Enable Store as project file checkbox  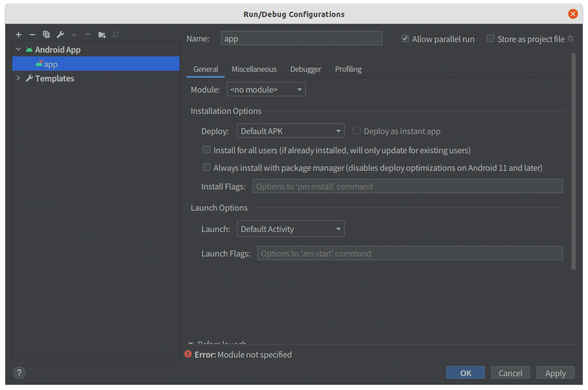(x=490, y=39)
